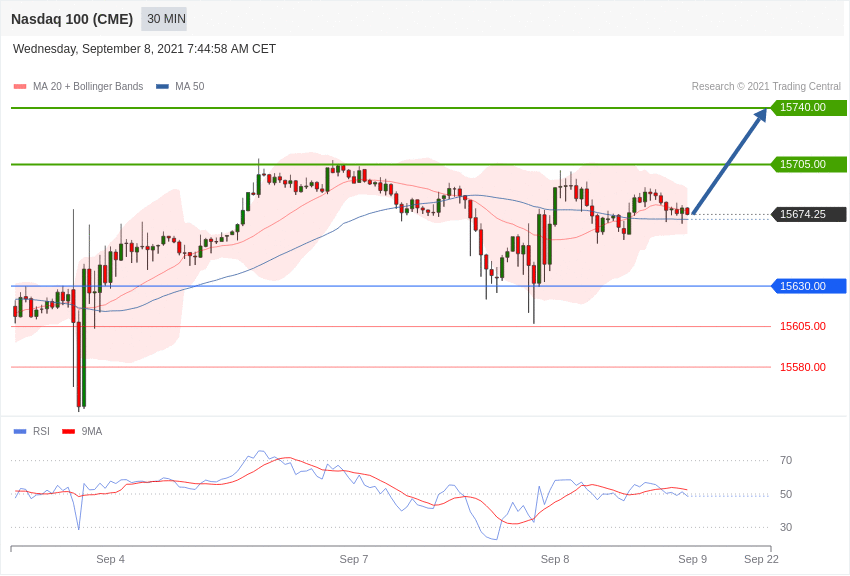Click the Research © 2021 Trading Central credit
850x576 pixels.
click(x=766, y=87)
